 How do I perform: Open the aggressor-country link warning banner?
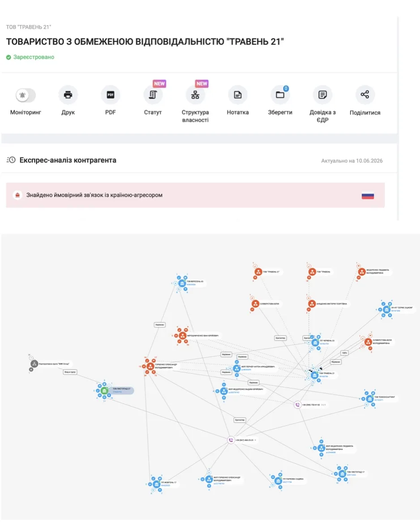click(x=195, y=195)
